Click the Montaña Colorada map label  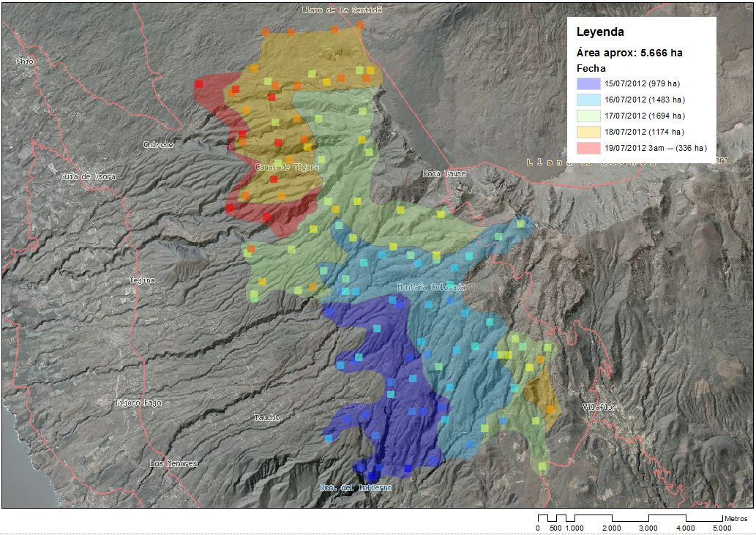(x=430, y=287)
